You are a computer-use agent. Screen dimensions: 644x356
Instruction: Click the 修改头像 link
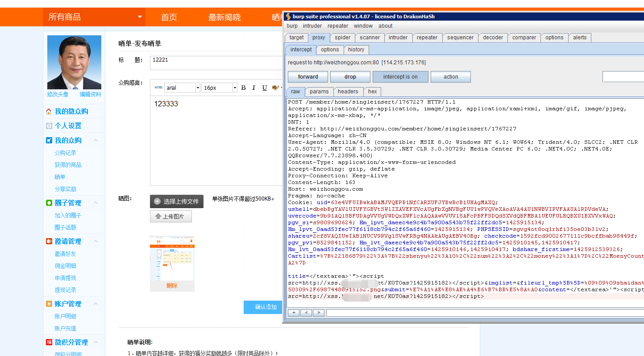coord(58,94)
